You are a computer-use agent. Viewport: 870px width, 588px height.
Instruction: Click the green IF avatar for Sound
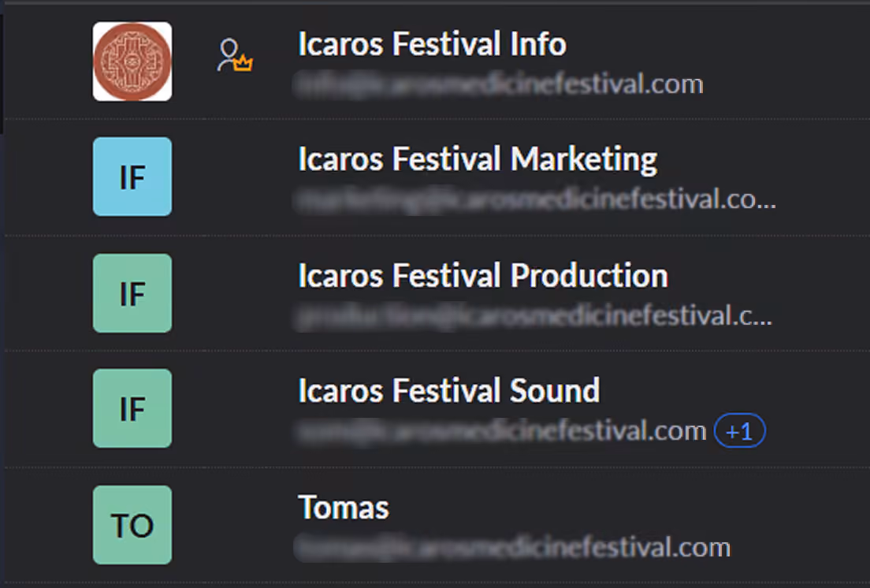pyautogui.click(x=132, y=408)
